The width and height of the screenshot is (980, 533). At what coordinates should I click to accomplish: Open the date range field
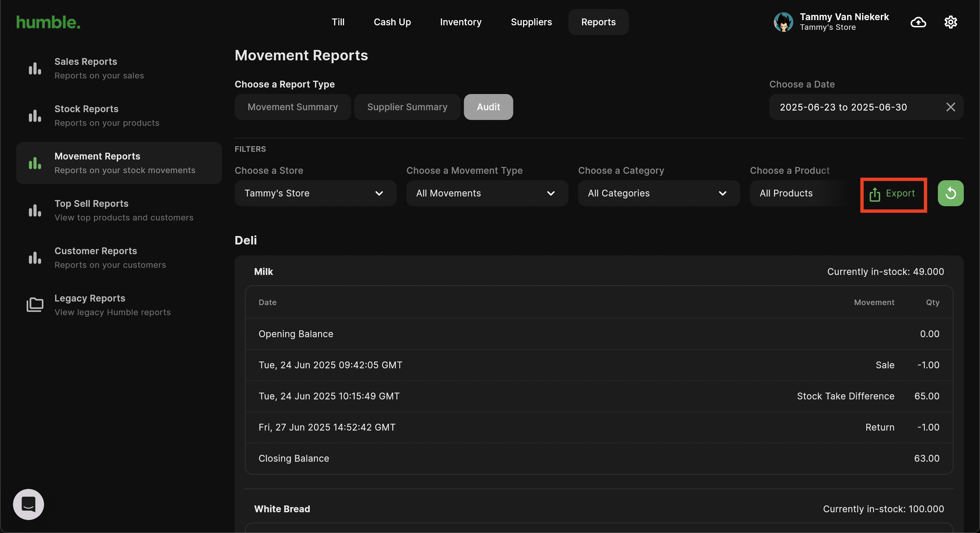pyautogui.click(x=866, y=107)
